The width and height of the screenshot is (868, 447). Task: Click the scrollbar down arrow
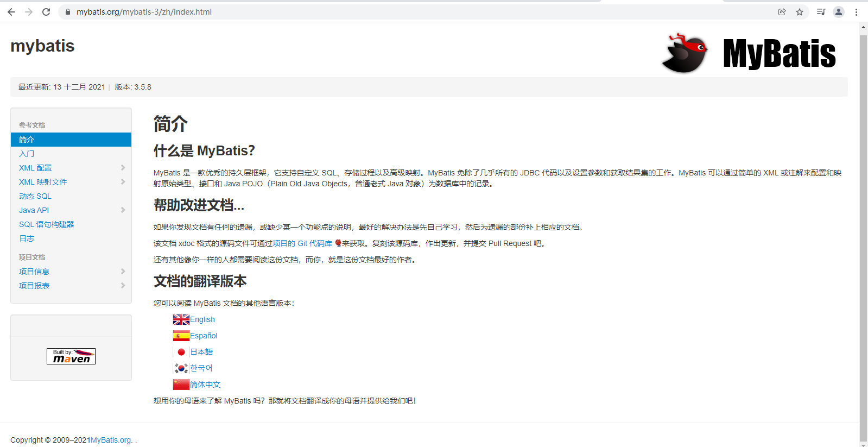863,444
